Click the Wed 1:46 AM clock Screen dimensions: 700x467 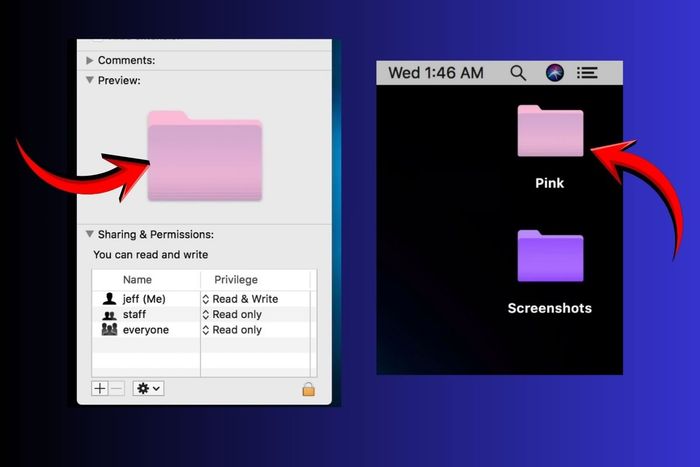click(x=436, y=73)
